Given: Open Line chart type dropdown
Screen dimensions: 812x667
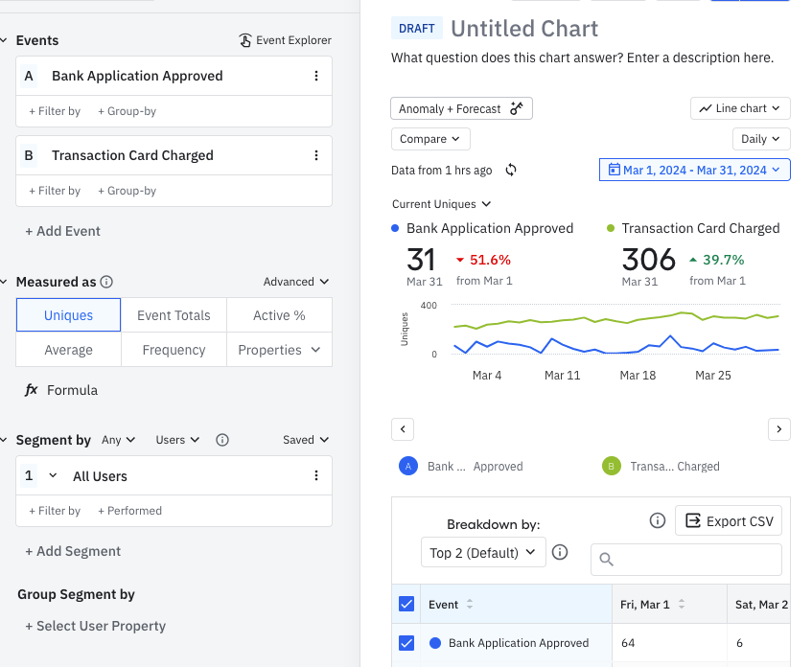Looking at the screenshot, I should (x=740, y=108).
